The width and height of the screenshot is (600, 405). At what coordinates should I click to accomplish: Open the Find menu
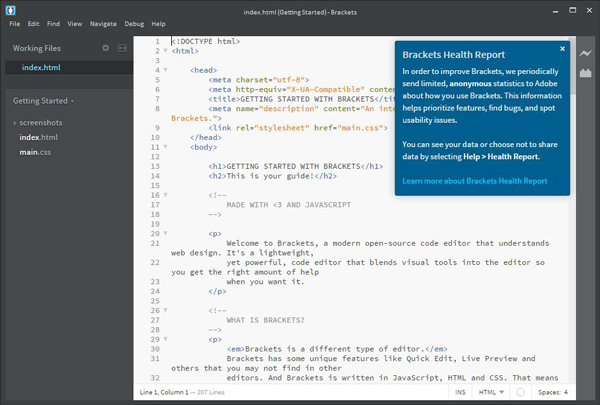pyautogui.click(x=53, y=24)
